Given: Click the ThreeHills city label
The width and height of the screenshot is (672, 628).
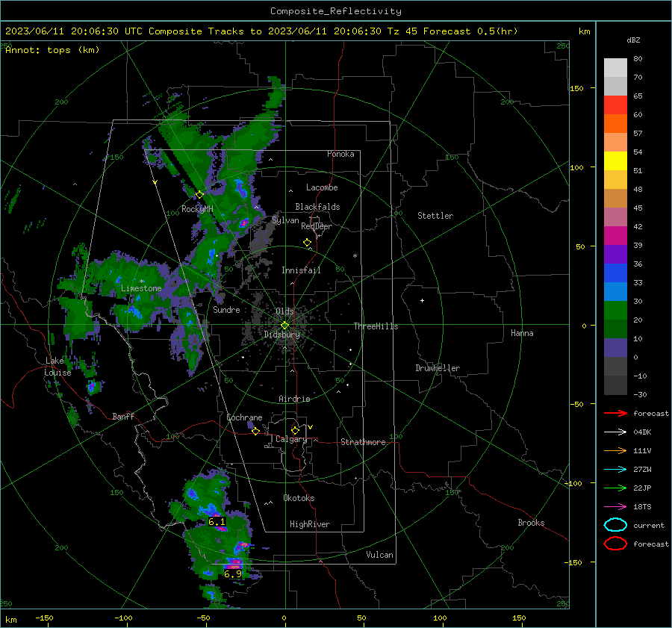Looking at the screenshot, I should click(376, 326).
